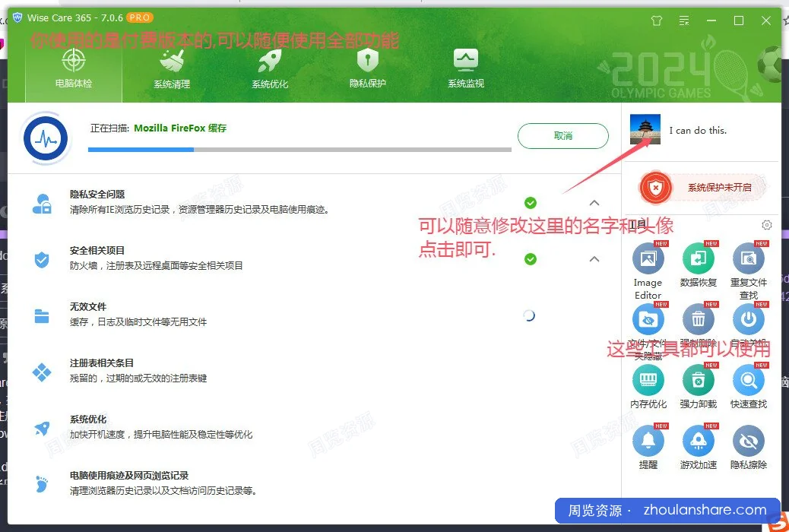
Task: Click the scan progress bar
Action: pyautogui.click(x=300, y=150)
